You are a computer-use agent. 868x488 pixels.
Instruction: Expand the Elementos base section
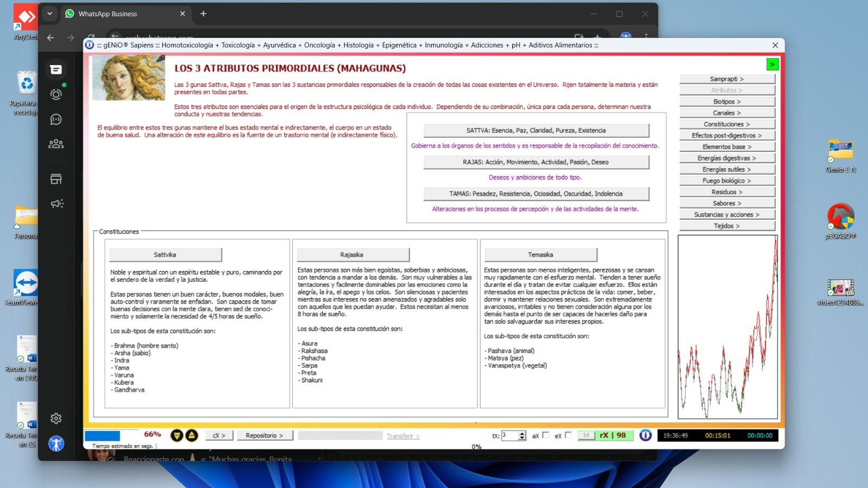point(727,147)
